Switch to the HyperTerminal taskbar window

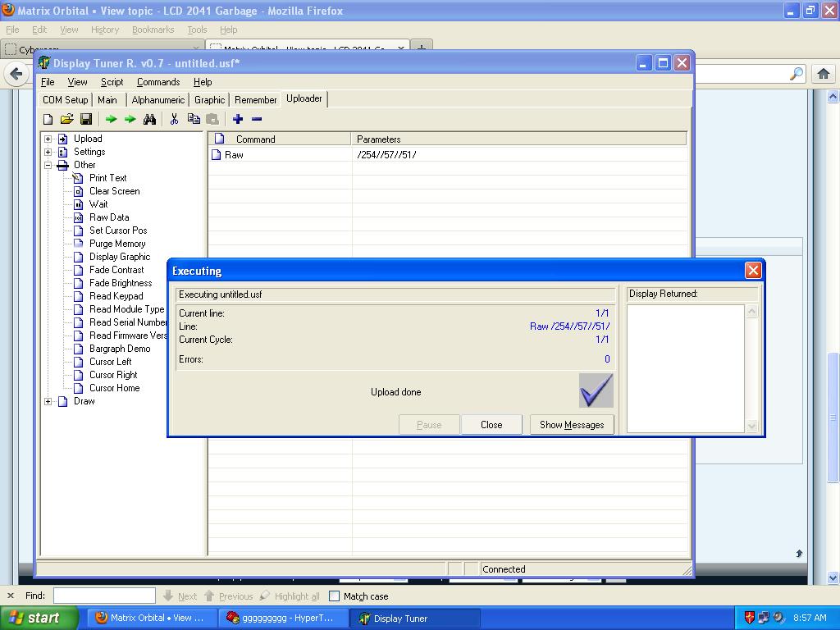coord(284,619)
